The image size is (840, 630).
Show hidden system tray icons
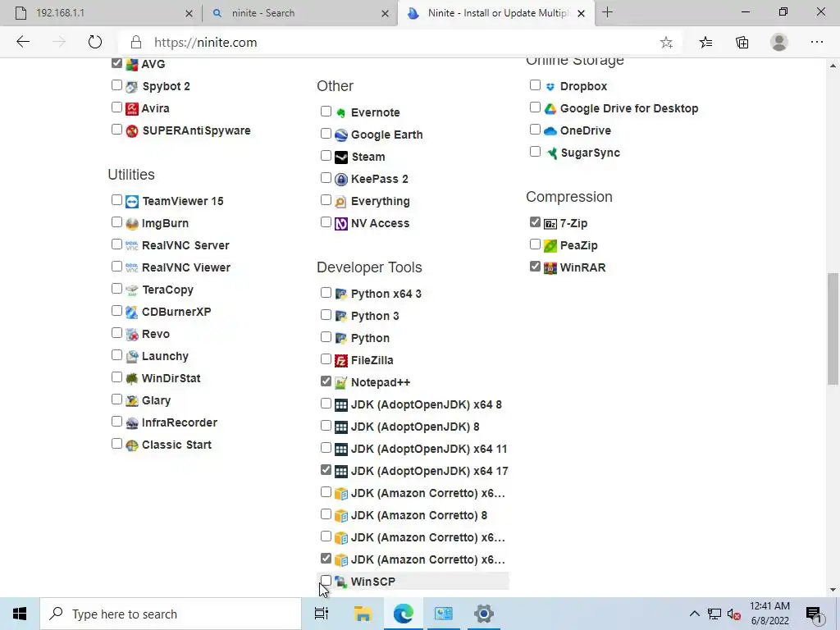694,614
